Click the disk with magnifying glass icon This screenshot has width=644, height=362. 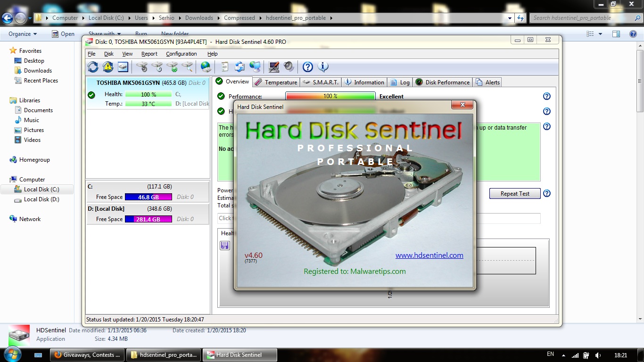coord(187,67)
